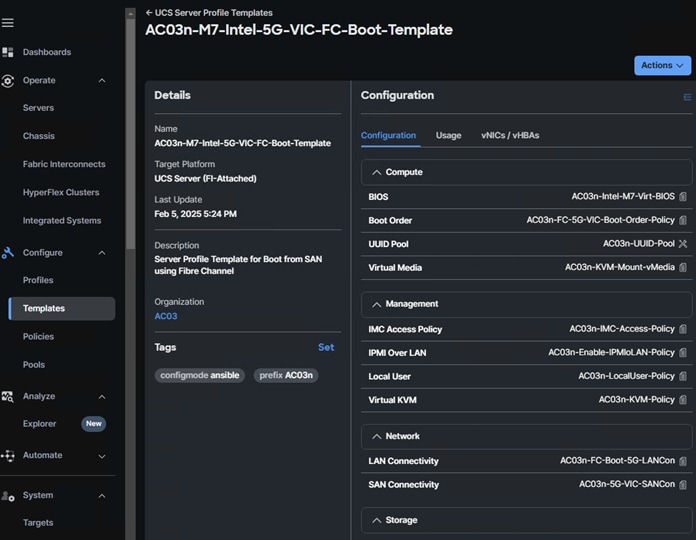Click the policy icon beside AC03n-FC-Boot-5G-LANCon
Screen dimensions: 696x540
click(683, 461)
